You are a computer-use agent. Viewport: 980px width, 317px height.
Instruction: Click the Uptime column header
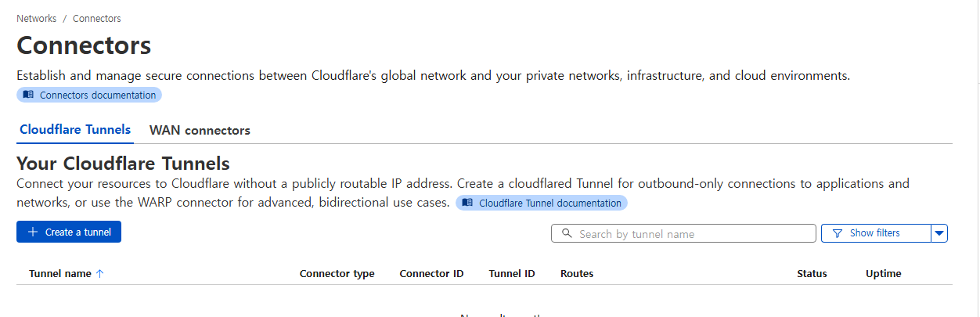[x=883, y=274]
